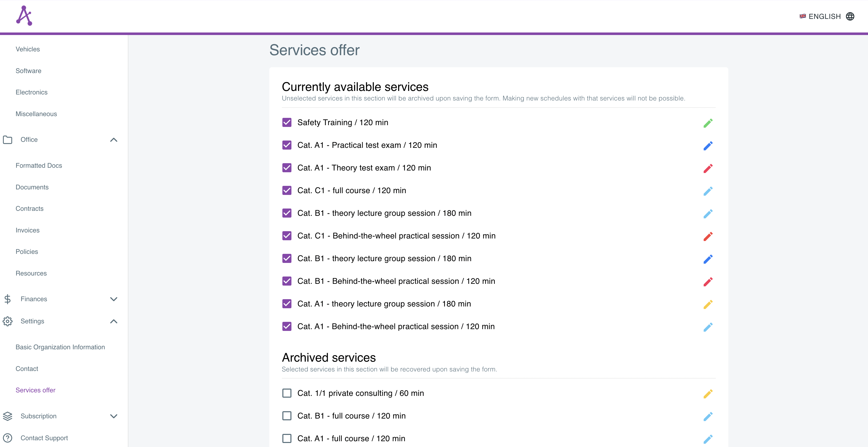Expand the Finances section

(x=114, y=299)
